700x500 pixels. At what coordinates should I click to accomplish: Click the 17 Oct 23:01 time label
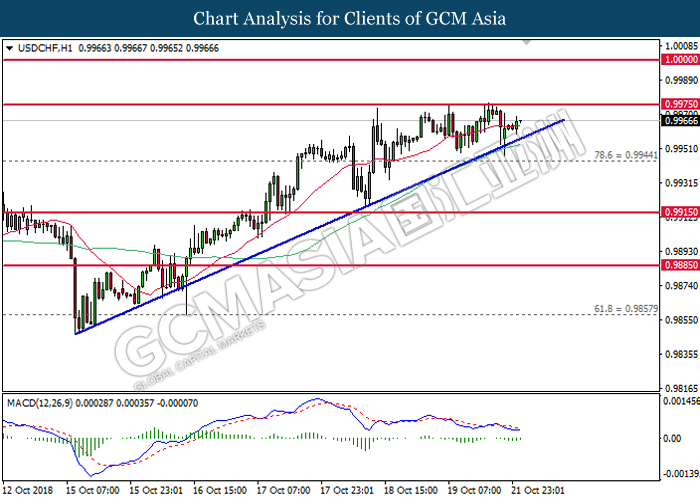click(347, 490)
